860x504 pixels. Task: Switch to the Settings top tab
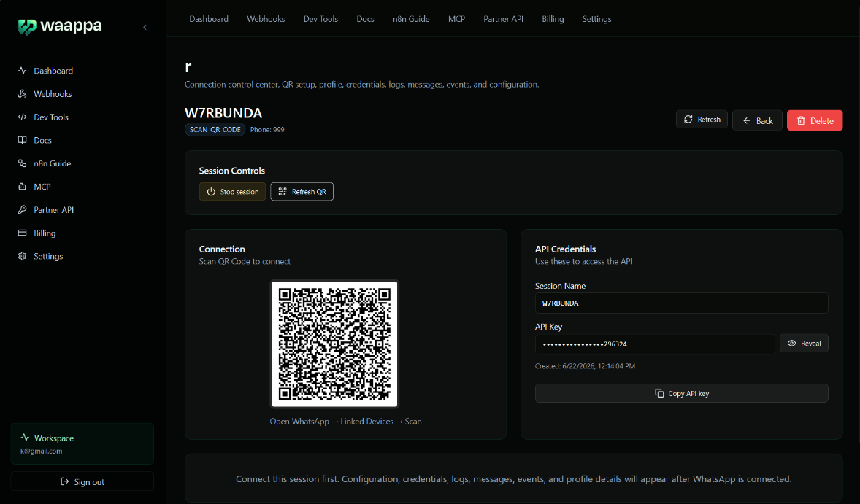pos(596,19)
